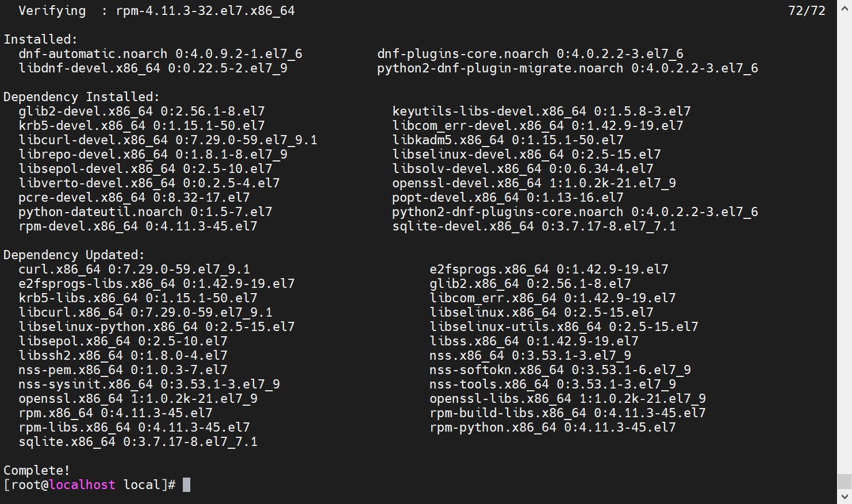Viewport: 852px width, 504px height.
Task: Click 'localhost' in the shell prompt
Action: point(82,484)
